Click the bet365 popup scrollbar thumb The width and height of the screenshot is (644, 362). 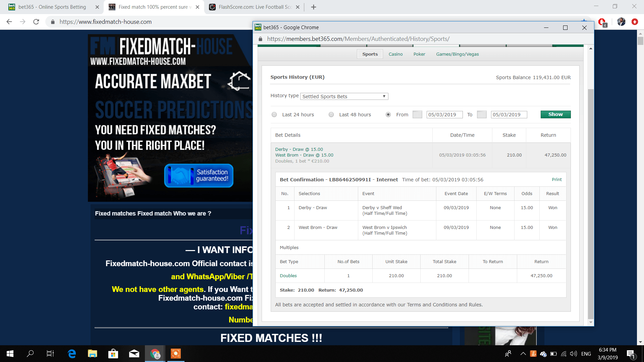click(x=591, y=204)
